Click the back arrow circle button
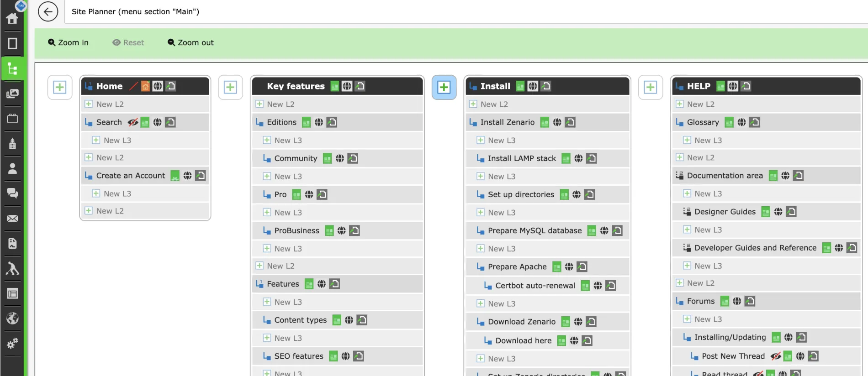 (48, 11)
